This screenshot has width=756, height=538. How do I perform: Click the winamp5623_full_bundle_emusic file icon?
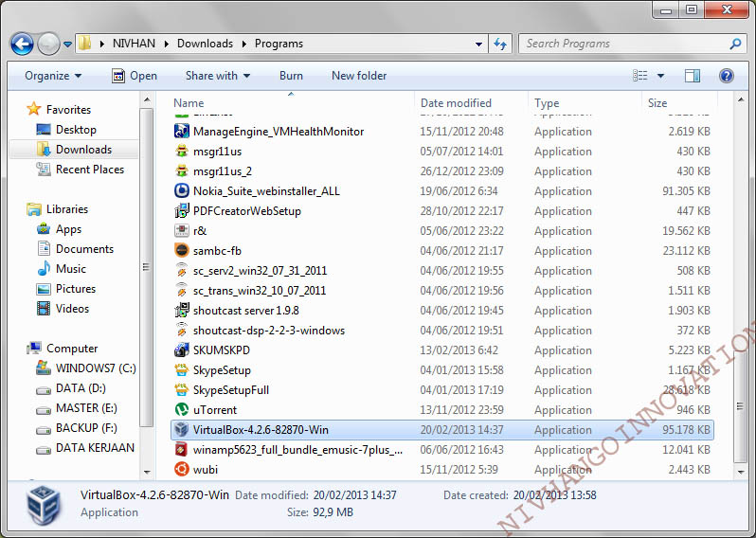[181, 450]
